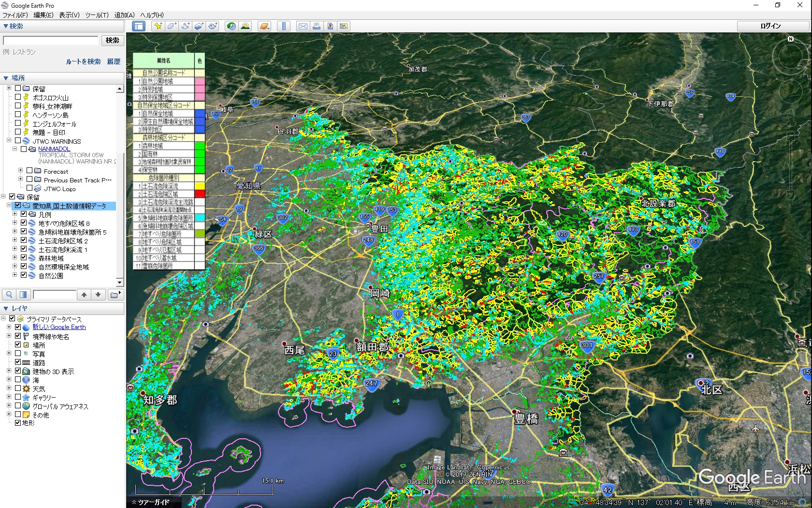812x508 pixels.
Task: Select the ruler measurement tool
Action: [284, 26]
